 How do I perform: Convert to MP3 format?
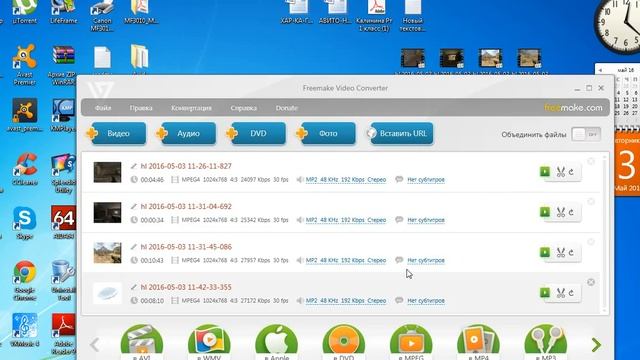(546, 342)
